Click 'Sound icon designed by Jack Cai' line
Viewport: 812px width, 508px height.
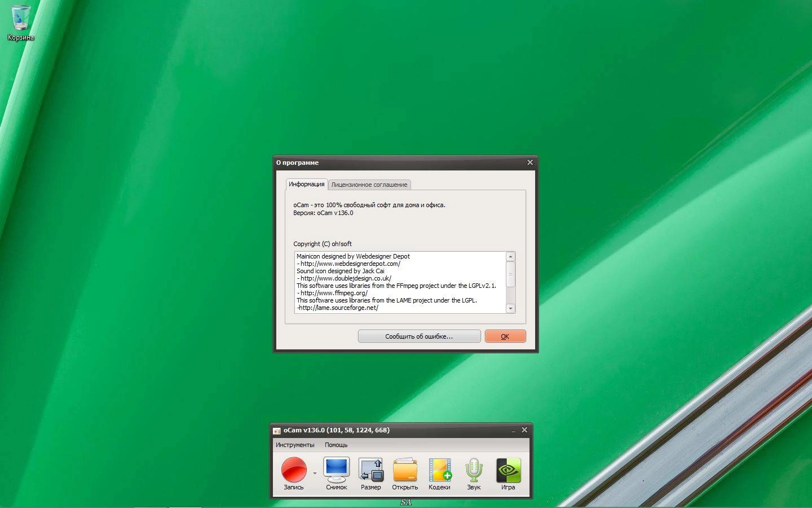pyautogui.click(x=341, y=271)
